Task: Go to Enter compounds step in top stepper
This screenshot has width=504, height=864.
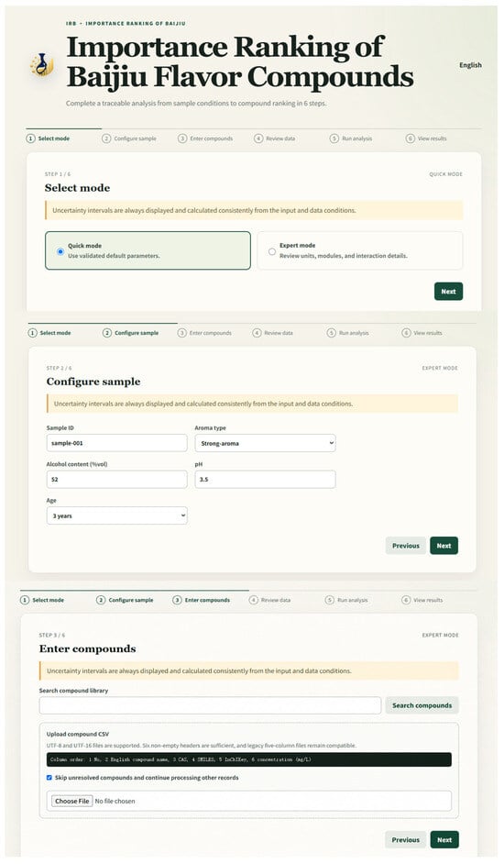Action: coord(205,138)
